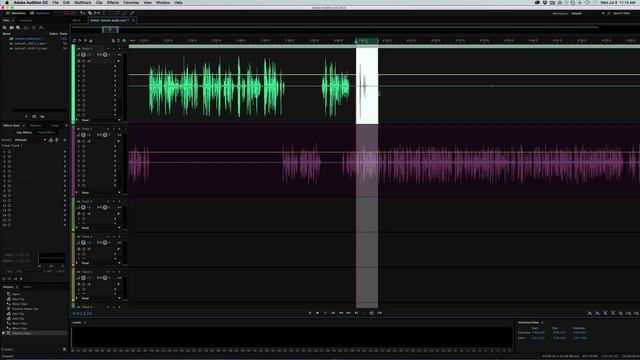The image size is (640, 360).
Task: Click first zoom icon in Zoom panel
Action: click(x=589, y=313)
